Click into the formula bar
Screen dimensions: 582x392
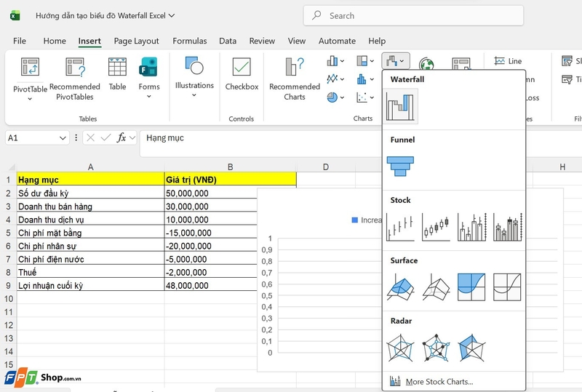click(x=260, y=143)
